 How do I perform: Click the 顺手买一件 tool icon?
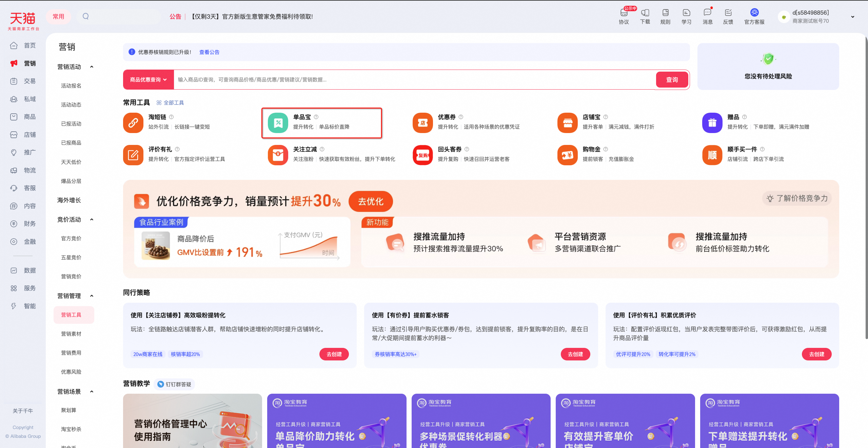(x=712, y=155)
